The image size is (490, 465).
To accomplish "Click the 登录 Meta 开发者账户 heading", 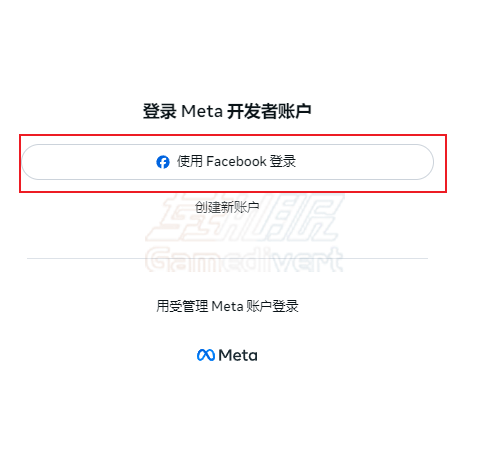I will pyautogui.click(x=227, y=111).
